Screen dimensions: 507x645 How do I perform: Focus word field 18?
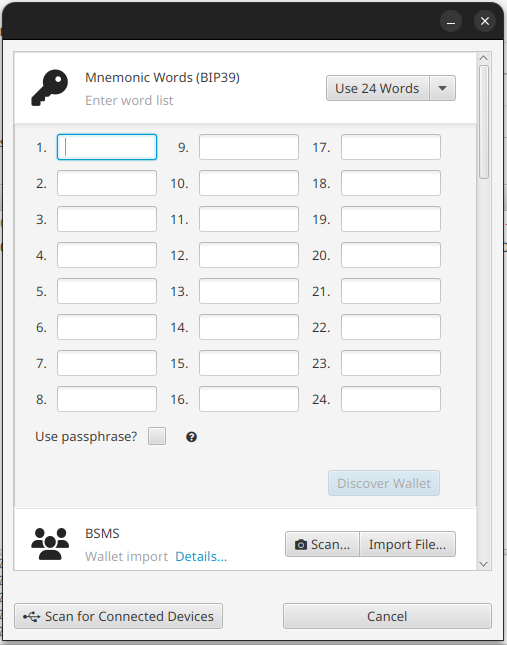[x=391, y=183]
